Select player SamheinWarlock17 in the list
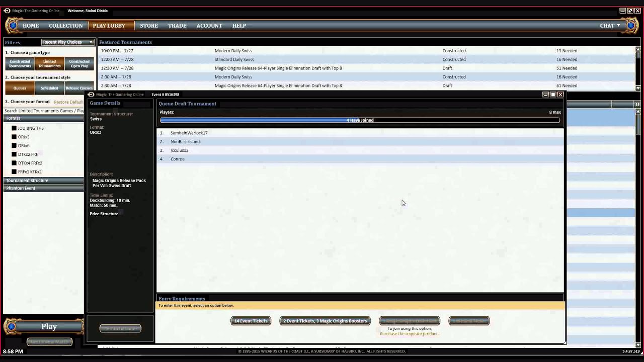 click(x=360, y=133)
